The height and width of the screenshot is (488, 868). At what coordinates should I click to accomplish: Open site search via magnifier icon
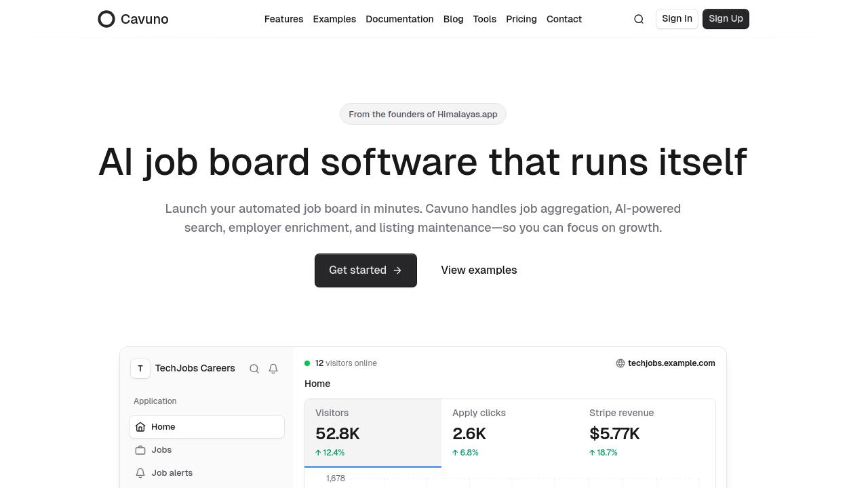(639, 19)
